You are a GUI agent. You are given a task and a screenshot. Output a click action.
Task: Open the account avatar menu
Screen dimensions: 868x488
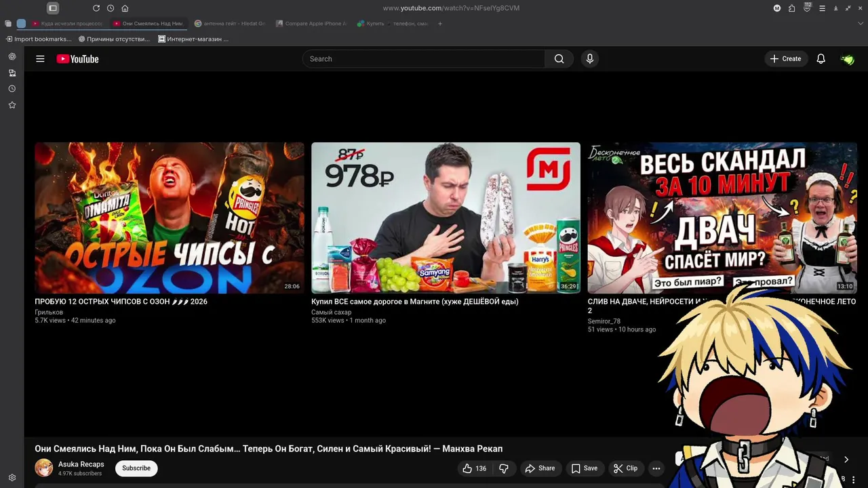click(847, 59)
